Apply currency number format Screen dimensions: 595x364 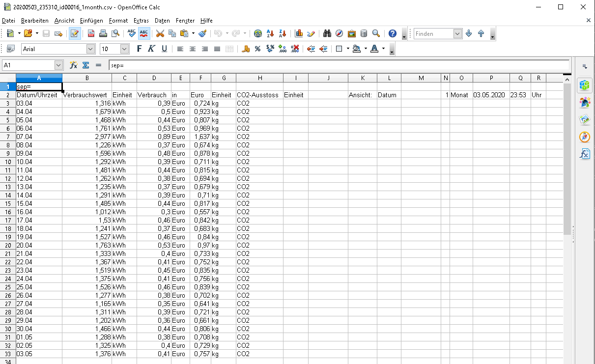(246, 49)
